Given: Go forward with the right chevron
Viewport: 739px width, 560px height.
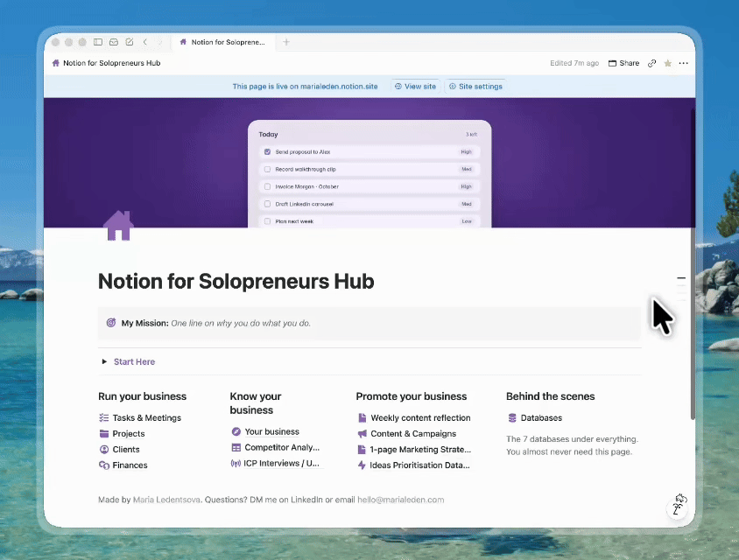Looking at the screenshot, I should pos(159,42).
